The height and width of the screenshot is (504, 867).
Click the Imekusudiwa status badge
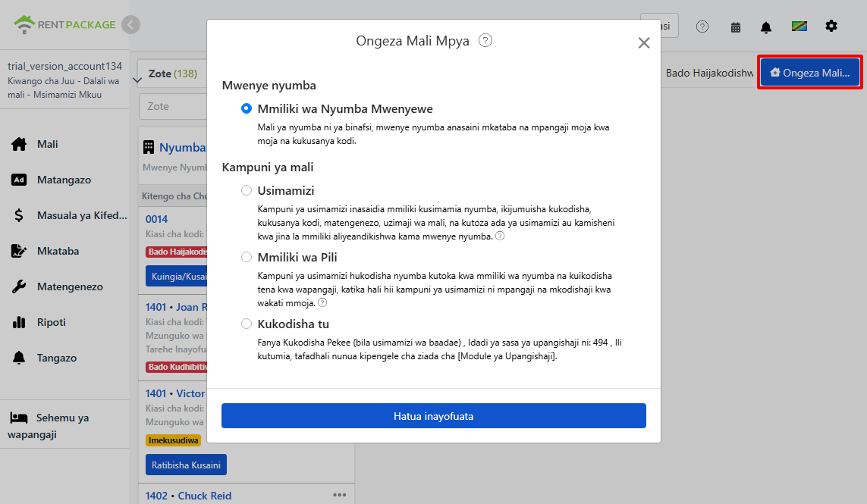173,440
